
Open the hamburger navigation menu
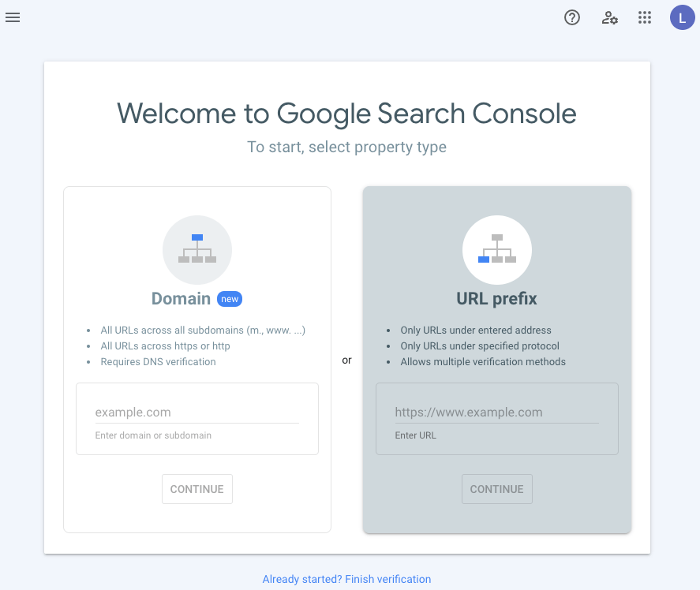click(13, 17)
